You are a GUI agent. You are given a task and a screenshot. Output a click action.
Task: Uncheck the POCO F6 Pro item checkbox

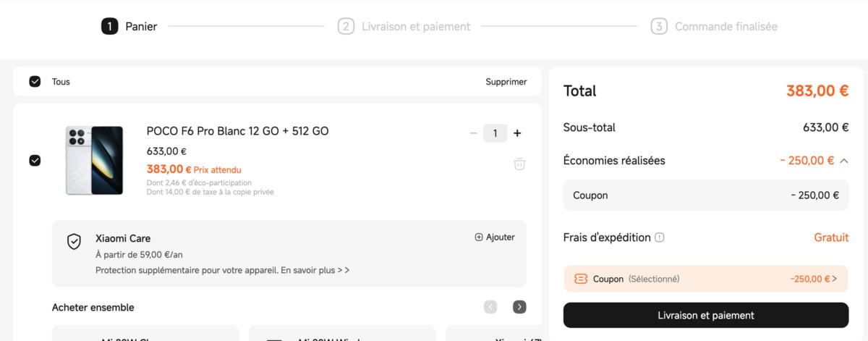click(x=35, y=160)
